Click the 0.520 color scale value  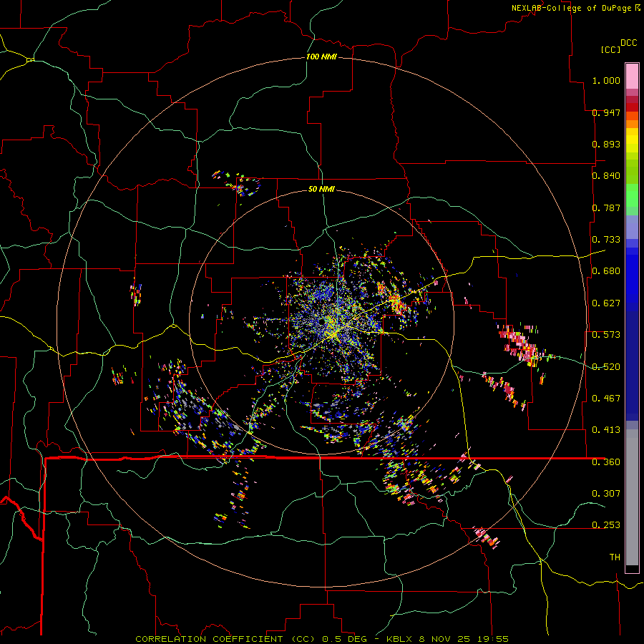606,367
